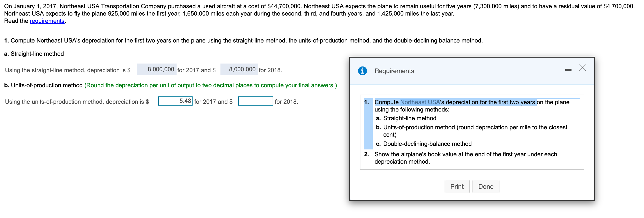Close the Requirements dialog with the X

coord(582,67)
